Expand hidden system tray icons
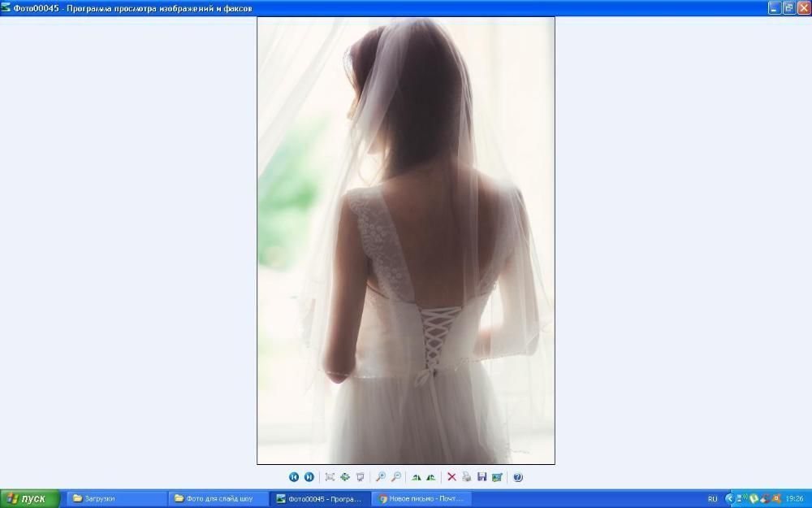Image resolution: width=812 pixels, height=508 pixels. tap(730, 499)
